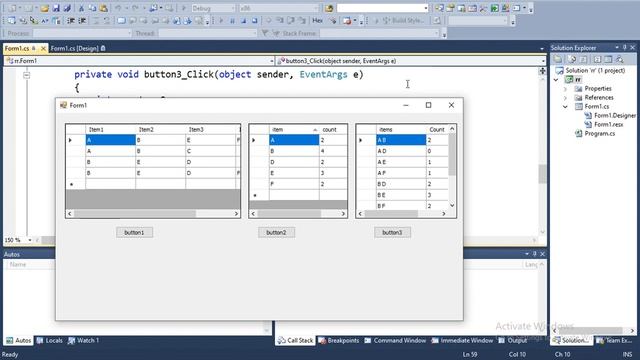The image size is (640, 360).
Task: Sort the second grid by the item column header
Action: [x=294, y=129]
